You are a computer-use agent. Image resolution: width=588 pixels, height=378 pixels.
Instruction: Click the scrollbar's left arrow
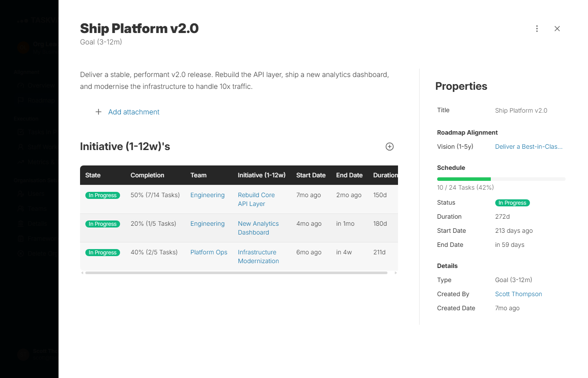click(x=82, y=273)
